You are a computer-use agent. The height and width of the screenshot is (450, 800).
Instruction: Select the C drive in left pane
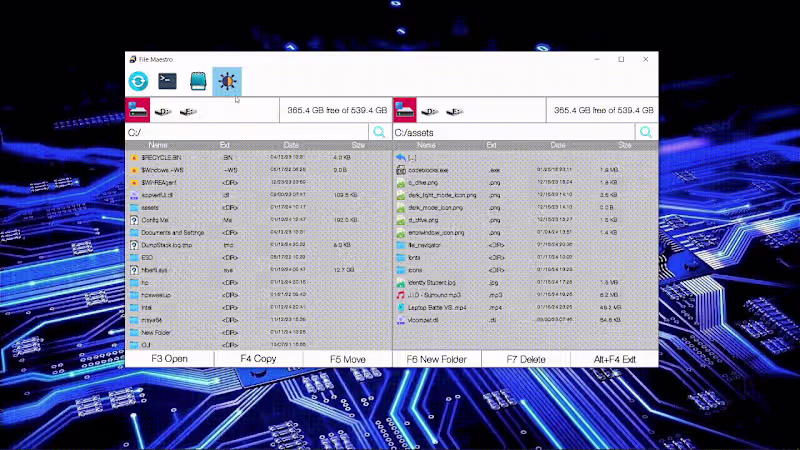tap(138, 110)
